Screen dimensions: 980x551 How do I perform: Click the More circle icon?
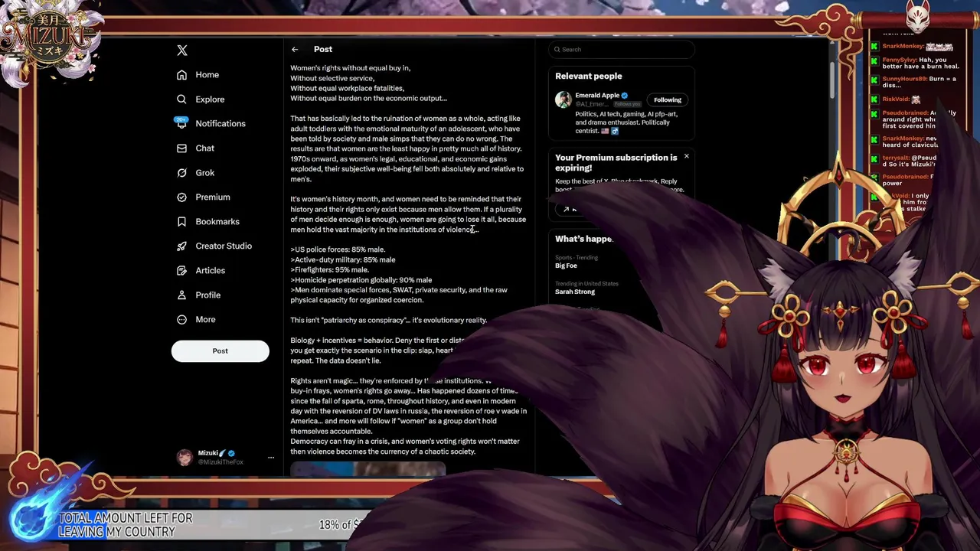[181, 320]
